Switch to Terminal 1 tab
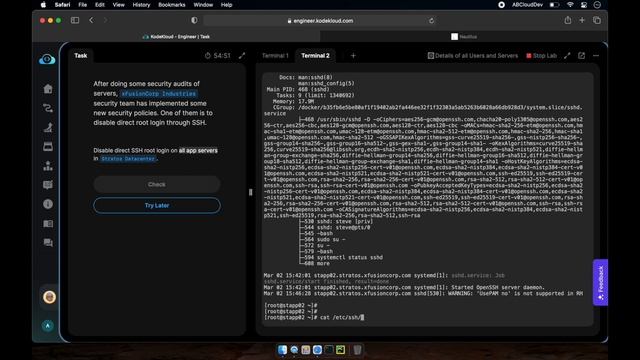The height and width of the screenshot is (360, 640). pos(275,56)
